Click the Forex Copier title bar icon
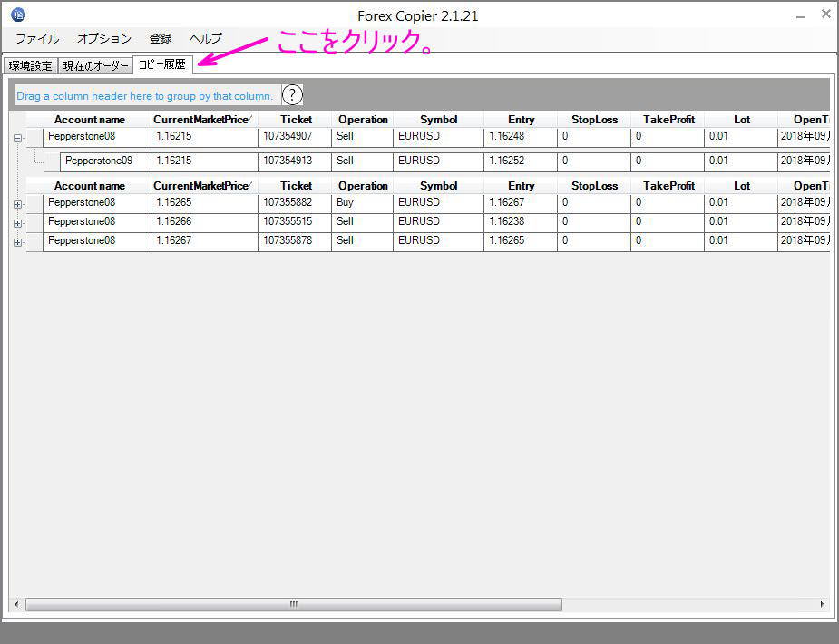The image size is (839, 644). pyautogui.click(x=18, y=15)
